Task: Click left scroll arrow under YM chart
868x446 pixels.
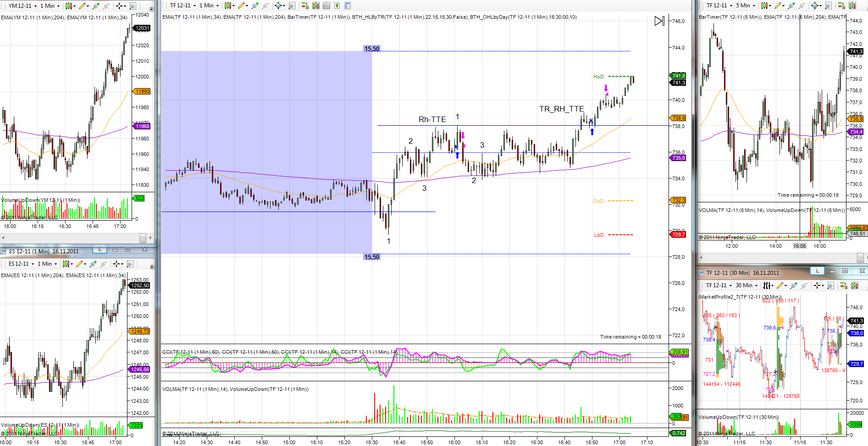Action: pos(4,238)
